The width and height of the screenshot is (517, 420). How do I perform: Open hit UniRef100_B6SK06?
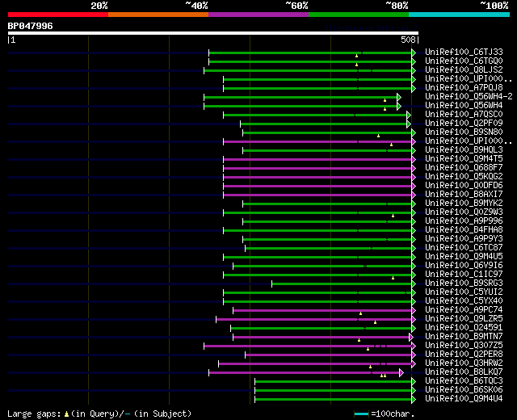pos(464,390)
